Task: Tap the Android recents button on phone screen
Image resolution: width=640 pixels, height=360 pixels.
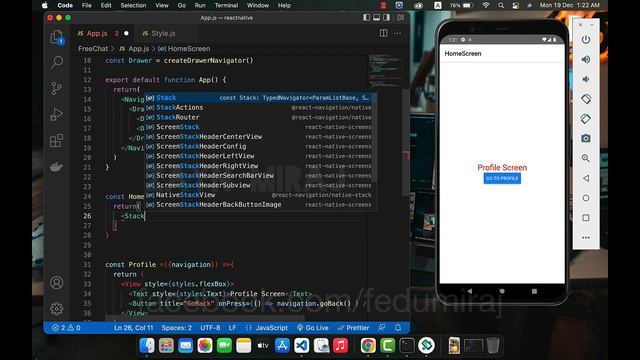Action: 534,291
